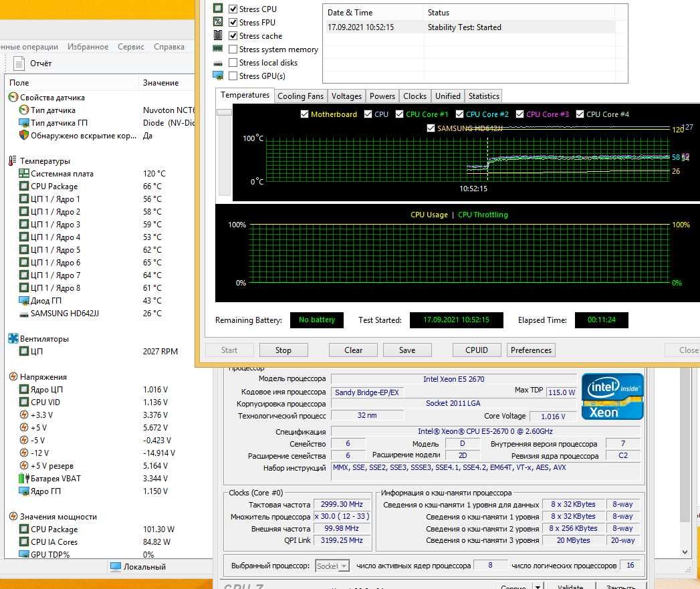Click the Intel Xeon inside logo
The image size is (700, 589).
(612, 396)
